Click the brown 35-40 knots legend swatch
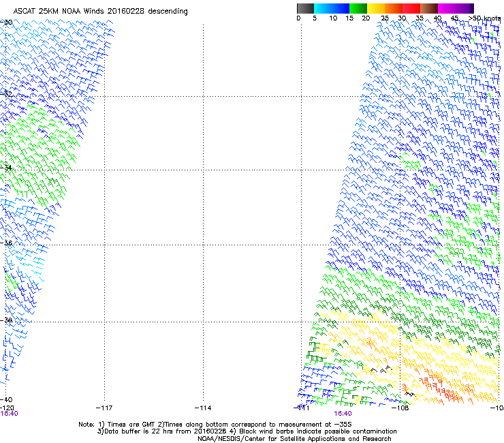The height and width of the screenshot is (443, 504). [429, 8]
